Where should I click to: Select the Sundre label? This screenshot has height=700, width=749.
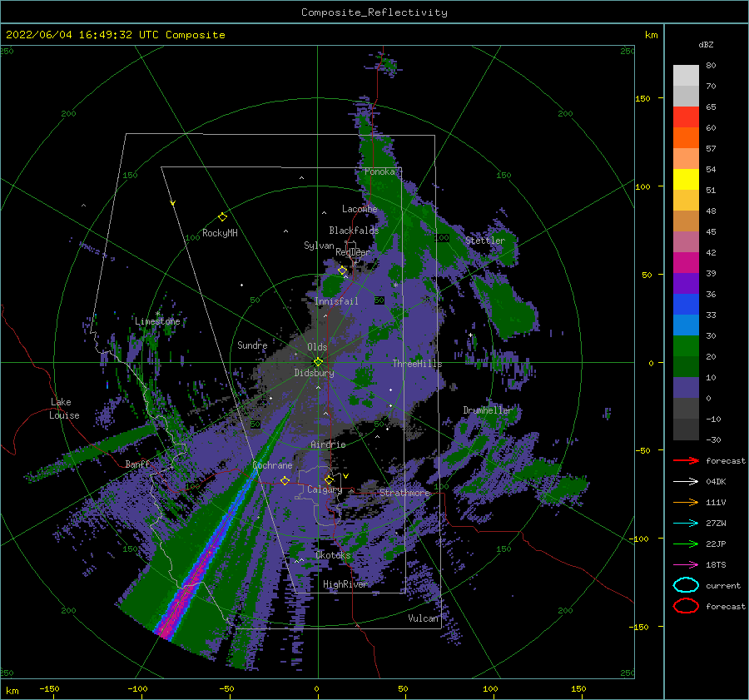pyautogui.click(x=252, y=345)
